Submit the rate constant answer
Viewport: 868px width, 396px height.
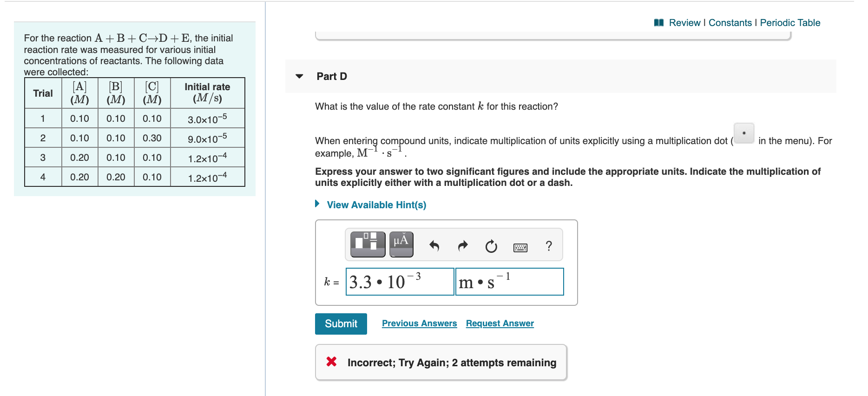click(x=341, y=323)
